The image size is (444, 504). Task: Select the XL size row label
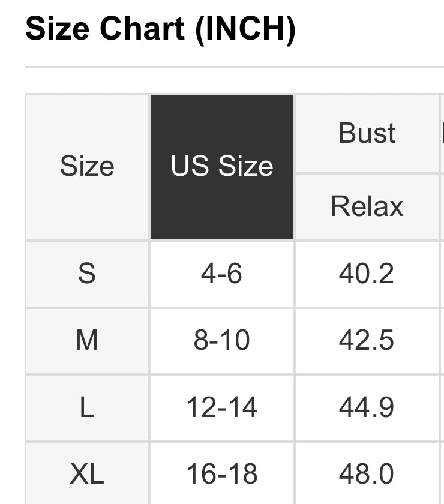click(x=87, y=474)
